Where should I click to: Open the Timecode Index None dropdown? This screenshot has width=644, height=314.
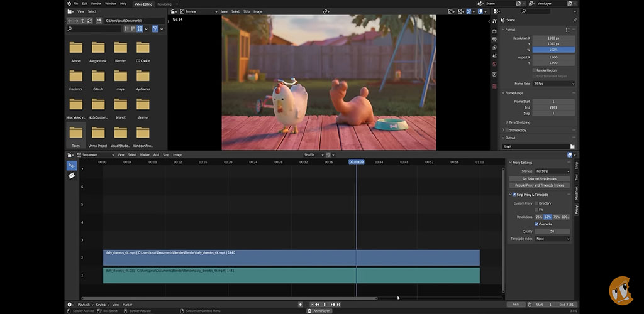[552, 239]
